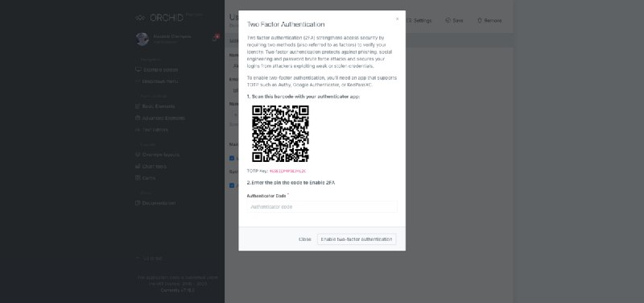
Task: Toggle the lower blue checkbox behind the dialog
Action: pyautogui.click(x=232, y=185)
